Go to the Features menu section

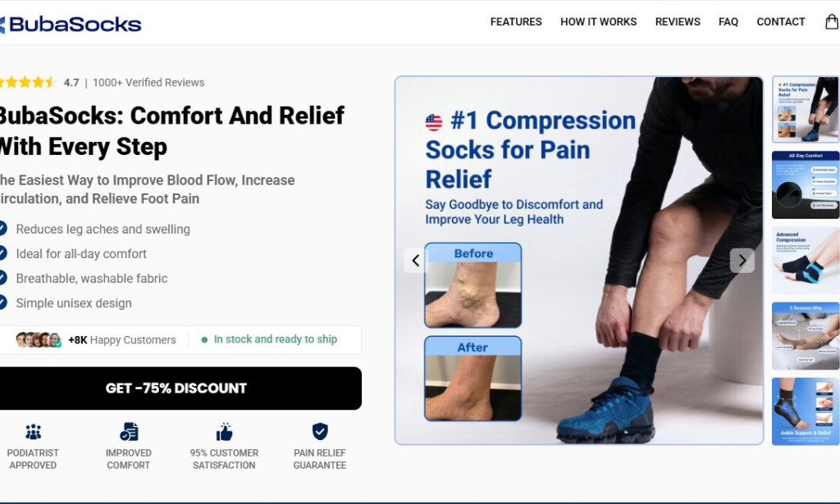click(x=516, y=22)
